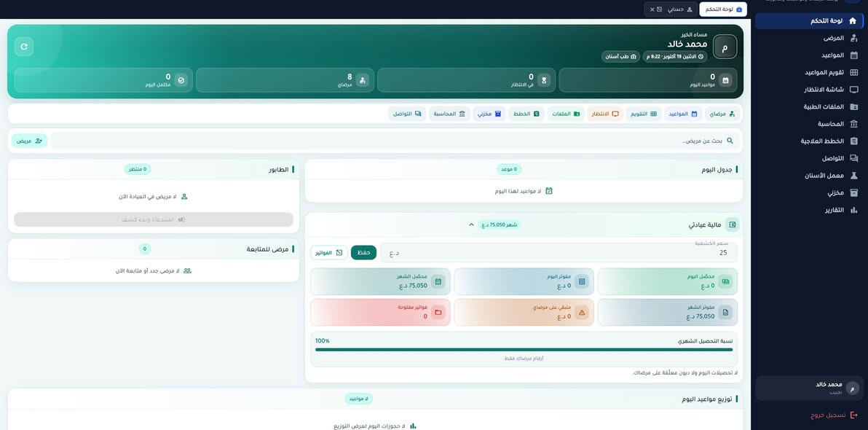Collapse the مالية عيادتي section with the chevron
This screenshot has height=430, width=868.
[472, 224]
